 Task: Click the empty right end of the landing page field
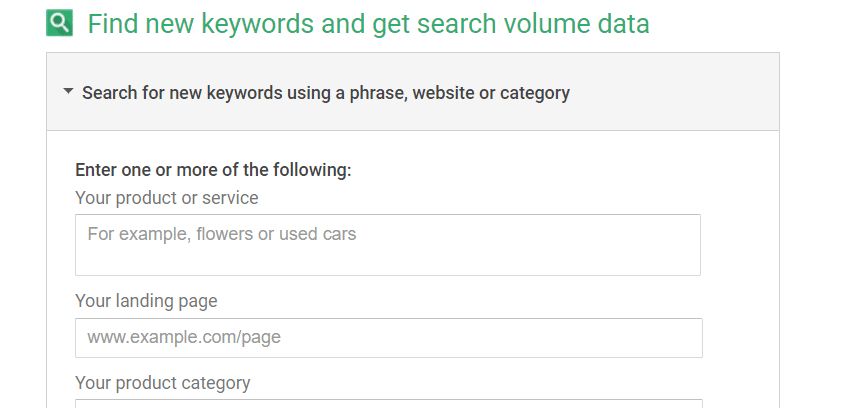click(597, 337)
